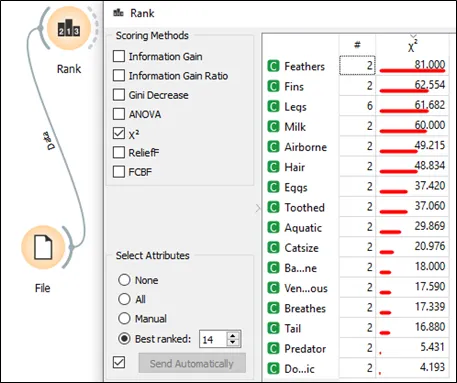Select the Rank widget node icon
The image size is (457, 383).
point(69,29)
